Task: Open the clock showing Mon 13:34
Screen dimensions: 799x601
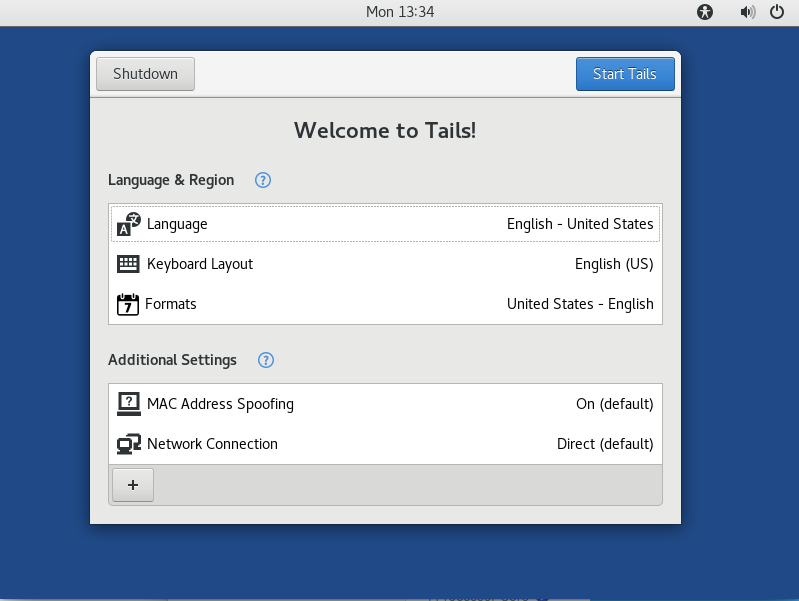Action: coord(400,12)
